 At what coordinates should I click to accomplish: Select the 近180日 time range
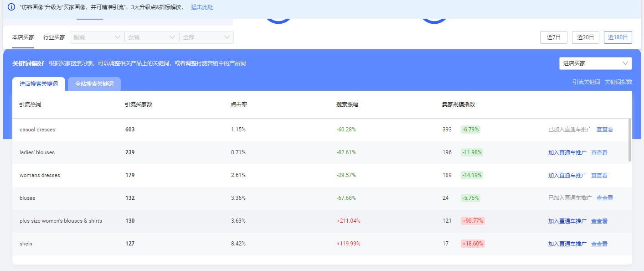point(618,37)
